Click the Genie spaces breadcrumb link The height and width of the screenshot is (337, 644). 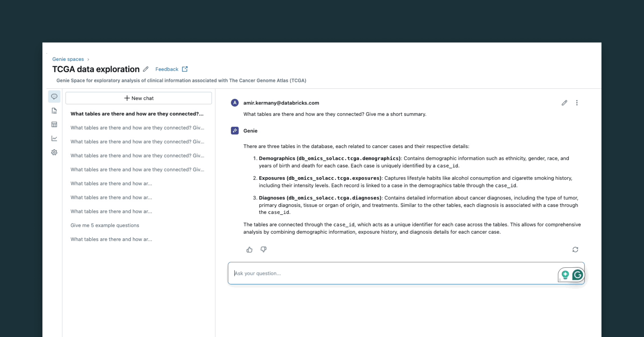[68, 59]
